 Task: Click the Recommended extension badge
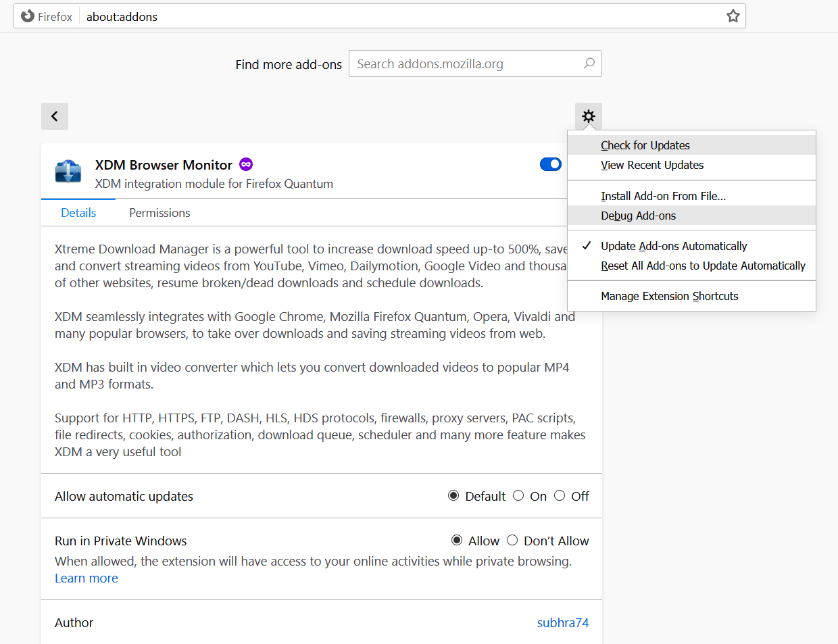(245, 164)
